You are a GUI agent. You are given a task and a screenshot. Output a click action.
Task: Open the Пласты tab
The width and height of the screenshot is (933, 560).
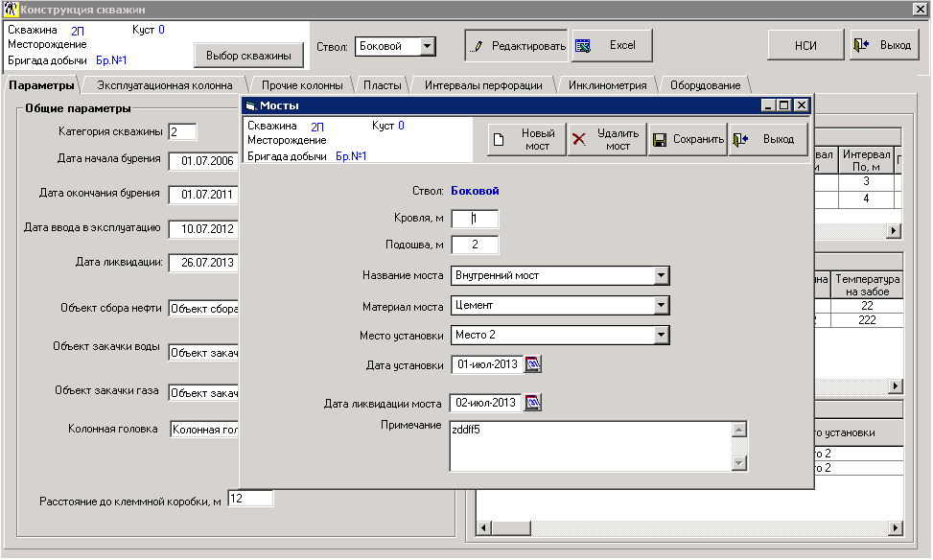pyautogui.click(x=382, y=85)
